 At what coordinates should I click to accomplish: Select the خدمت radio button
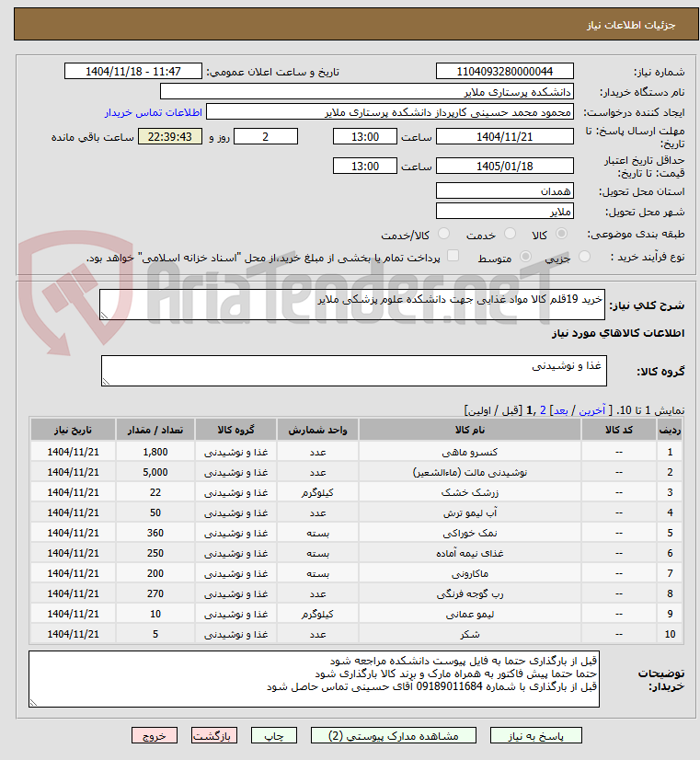click(510, 234)
